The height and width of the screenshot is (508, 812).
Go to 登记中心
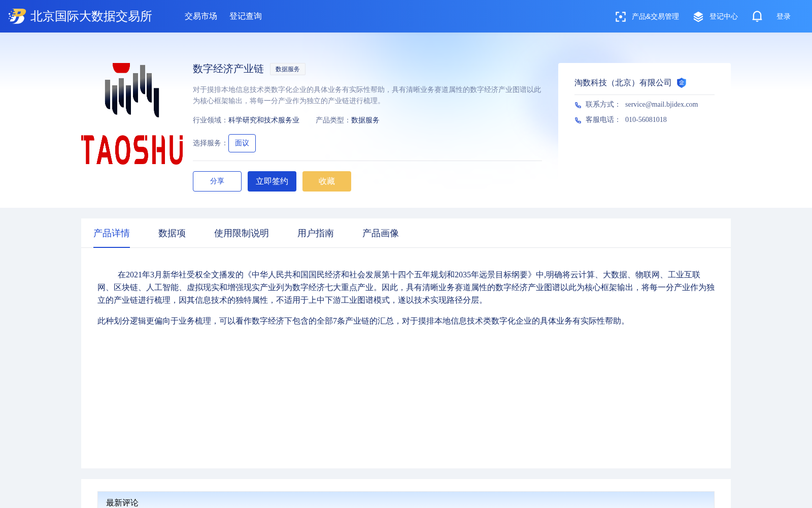[x=723, y=17]
